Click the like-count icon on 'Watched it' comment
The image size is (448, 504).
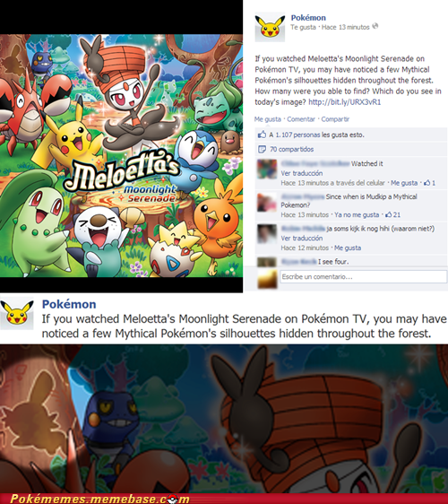click(x=426, y=183)
